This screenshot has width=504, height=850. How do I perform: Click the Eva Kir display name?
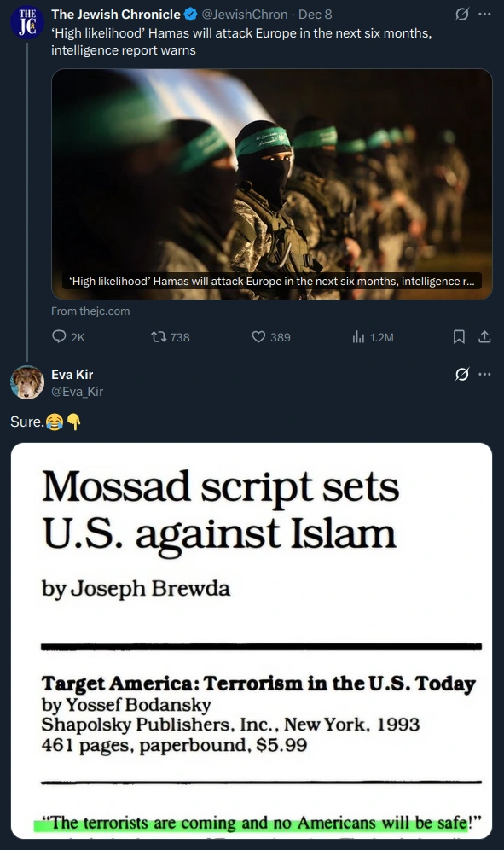(72, 375)
